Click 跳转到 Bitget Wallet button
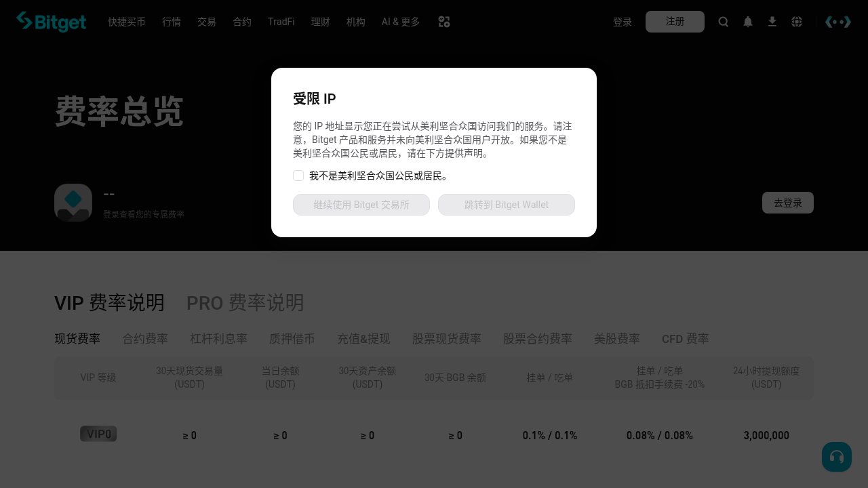Image resolution: width=868 pixels, height=488 pixels. 507,205
